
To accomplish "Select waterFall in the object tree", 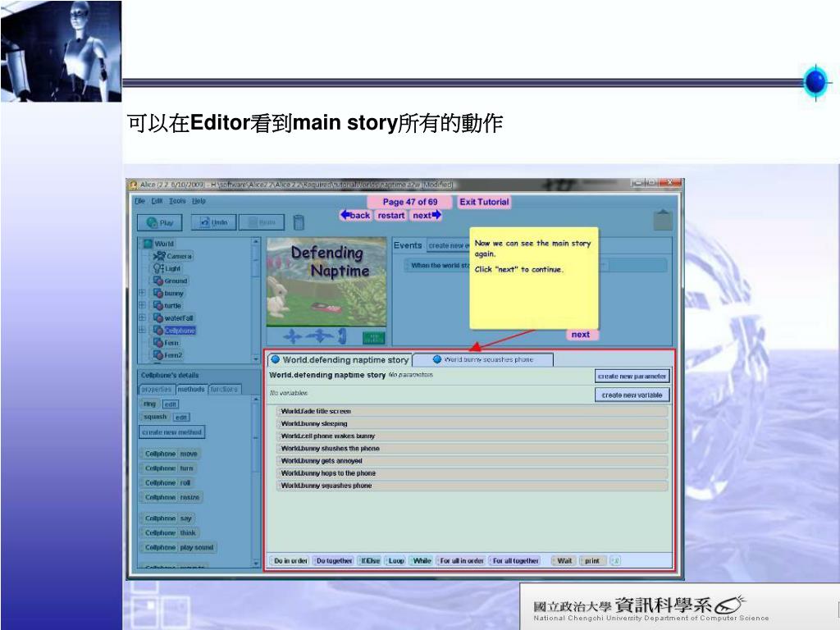I will pyautogui.click(x=173, y=317).
